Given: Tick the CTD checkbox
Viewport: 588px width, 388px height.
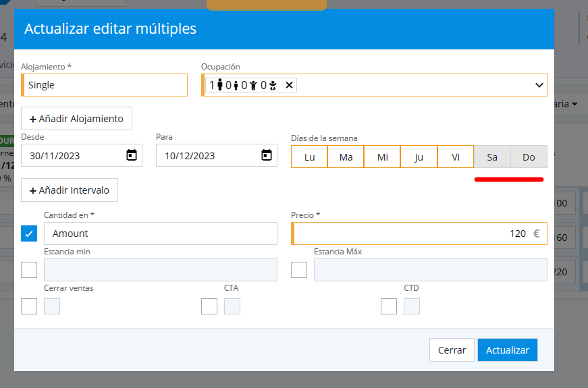Looking at the screenshot, I should (389, 306).
